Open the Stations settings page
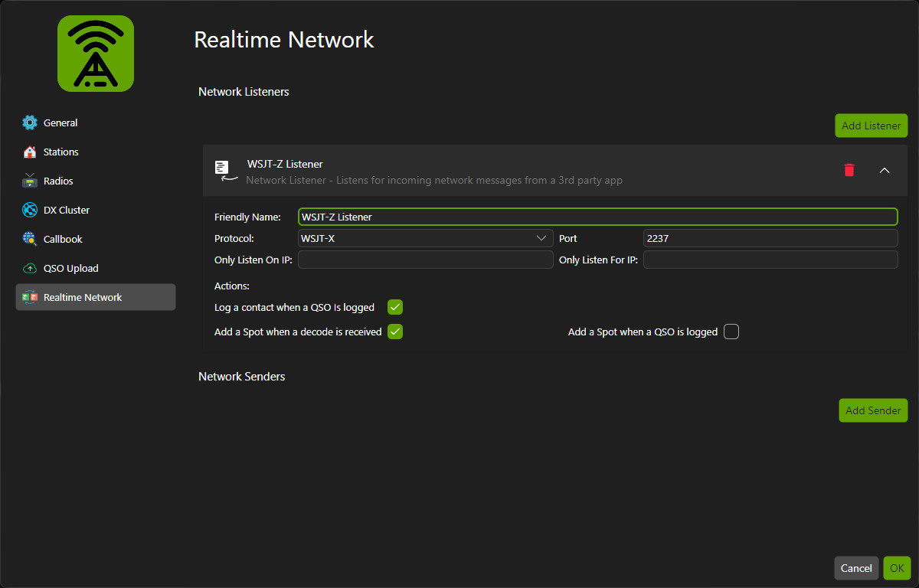 click(96, 152)
